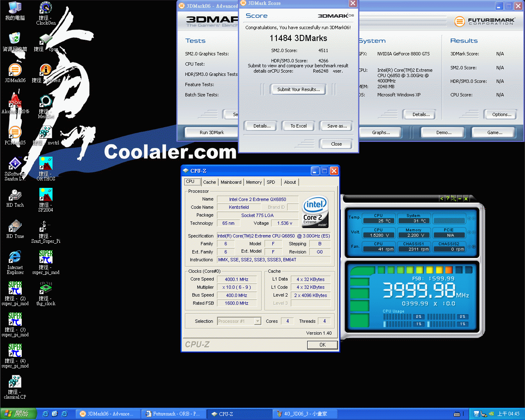This screenshot has width=525, height=420.
Task: Open the Processor selection dropdown in CPU-Z
Action: pyautogui.click(x=239, y=321)
